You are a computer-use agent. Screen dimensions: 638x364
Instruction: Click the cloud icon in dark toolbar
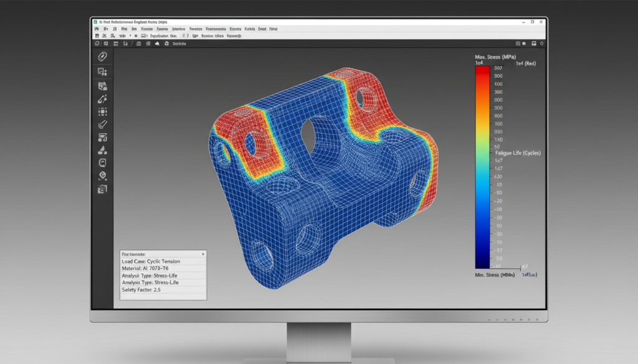tap(157, 44)
